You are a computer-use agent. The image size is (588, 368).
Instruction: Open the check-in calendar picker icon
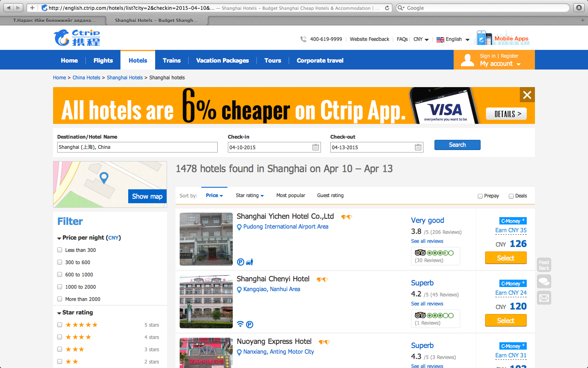[316, 147]
